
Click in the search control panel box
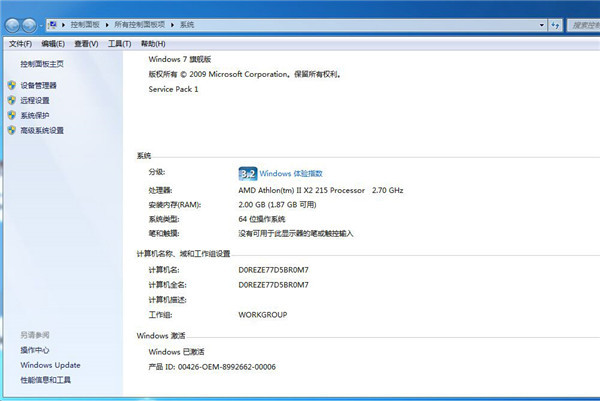click(584, 25)
